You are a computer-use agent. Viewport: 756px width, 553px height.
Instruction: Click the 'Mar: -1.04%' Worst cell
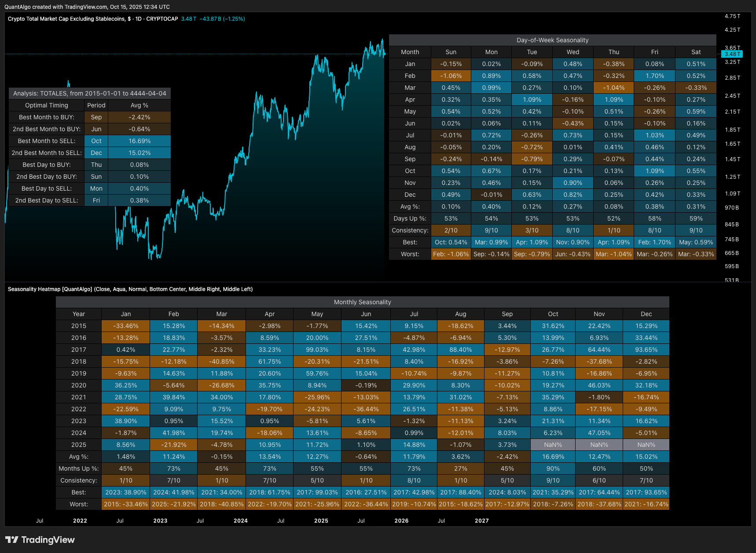tap(614, 254)
